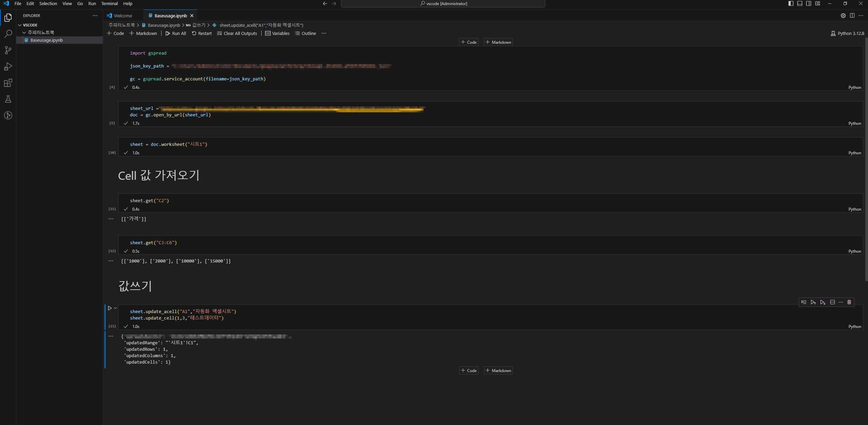This screenshot has height=425, width=868.
Task: Toggle the bottom Panel layout button
Action: tap(800, 3)
